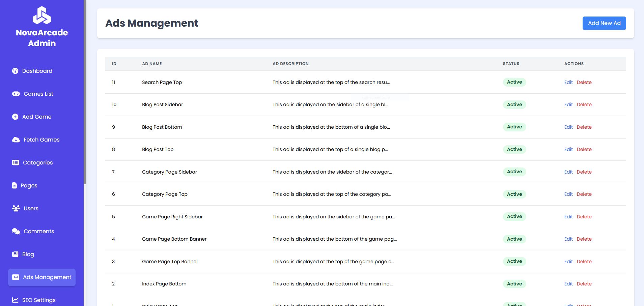Viewport: 644px width, 306px height.
Task: Click the SEO Settings chart icon
Action: click(15, 300)
